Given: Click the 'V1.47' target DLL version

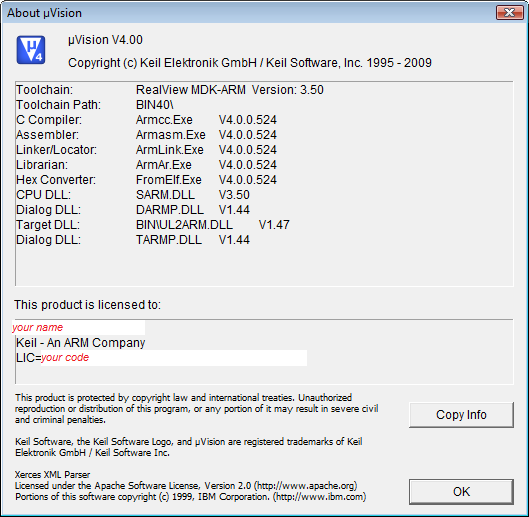Looking at the screenshot, I should (x=274, y=225).
